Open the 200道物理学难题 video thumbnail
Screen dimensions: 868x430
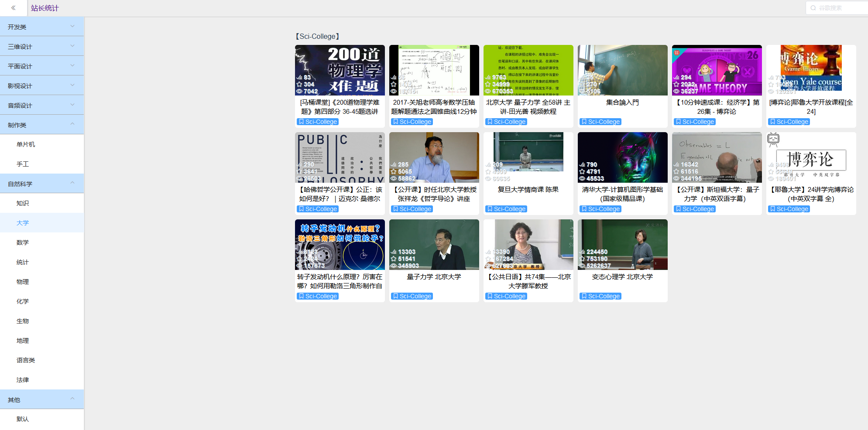(340, 70)
